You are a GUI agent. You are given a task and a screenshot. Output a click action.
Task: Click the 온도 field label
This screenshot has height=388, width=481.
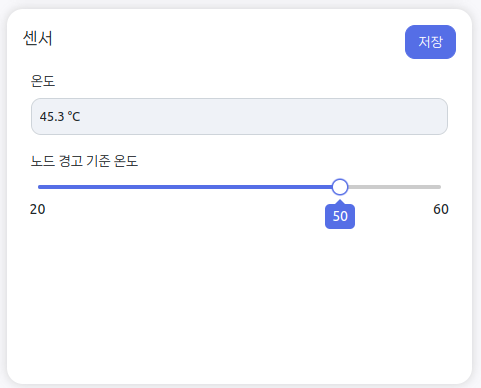(43, 81)
